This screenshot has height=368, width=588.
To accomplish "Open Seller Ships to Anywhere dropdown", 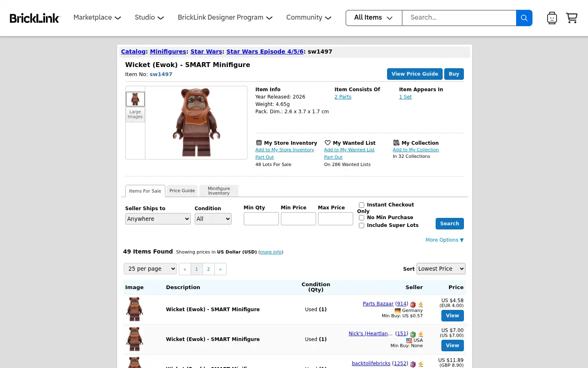I will (158, 219).
